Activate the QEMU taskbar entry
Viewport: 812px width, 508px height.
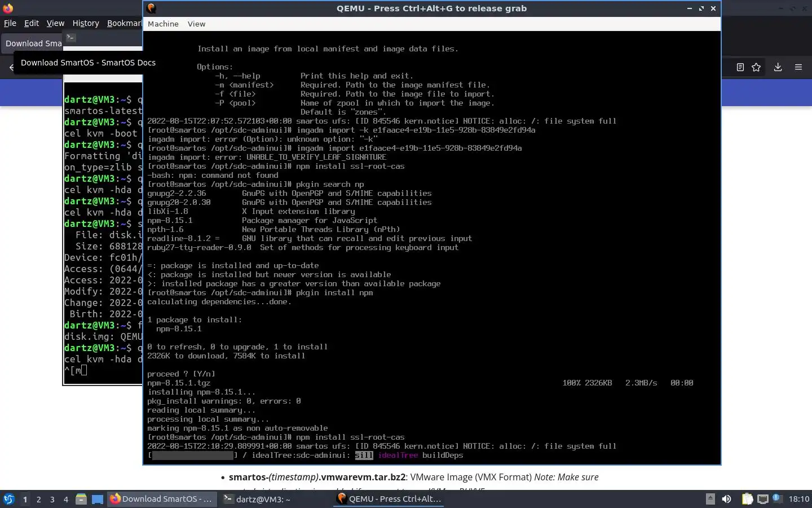point(388,499)
